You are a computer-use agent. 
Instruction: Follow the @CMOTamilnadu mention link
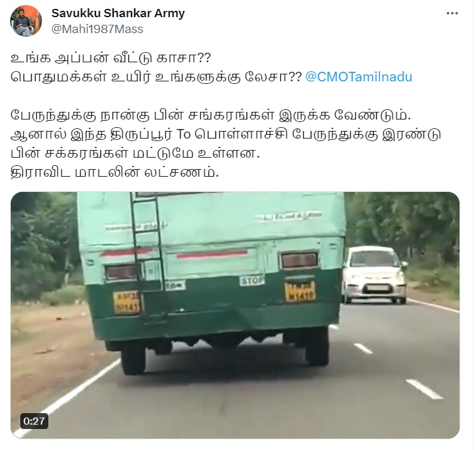[358, 77]
